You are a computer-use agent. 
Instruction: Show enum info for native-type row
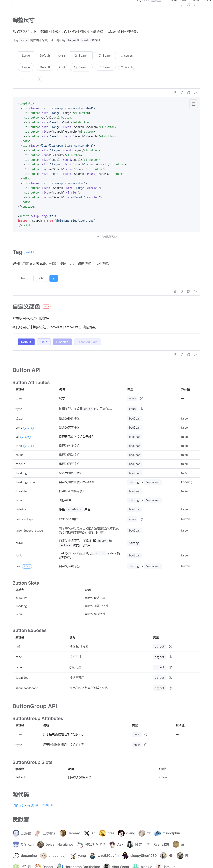click(141, 519)
